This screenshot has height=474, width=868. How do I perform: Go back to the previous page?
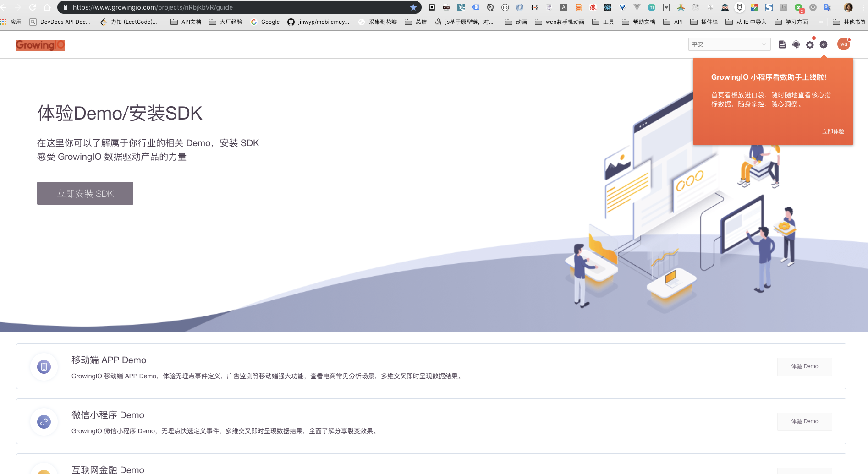(4, 7)
